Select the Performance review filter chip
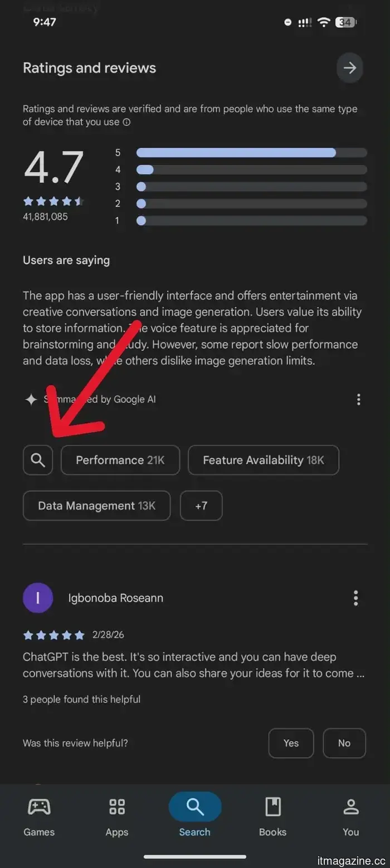The image size is (390, 868). pos(120,460)
